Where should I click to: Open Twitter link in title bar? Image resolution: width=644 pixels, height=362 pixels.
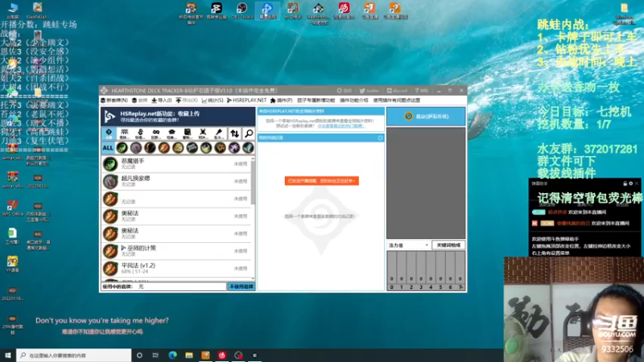369,91
